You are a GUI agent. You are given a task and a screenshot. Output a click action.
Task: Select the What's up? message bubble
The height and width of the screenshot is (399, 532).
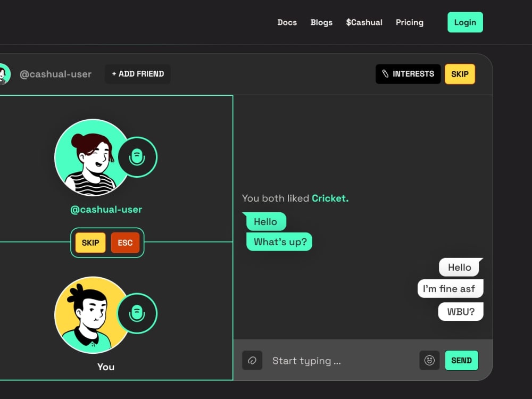[279, 242]
